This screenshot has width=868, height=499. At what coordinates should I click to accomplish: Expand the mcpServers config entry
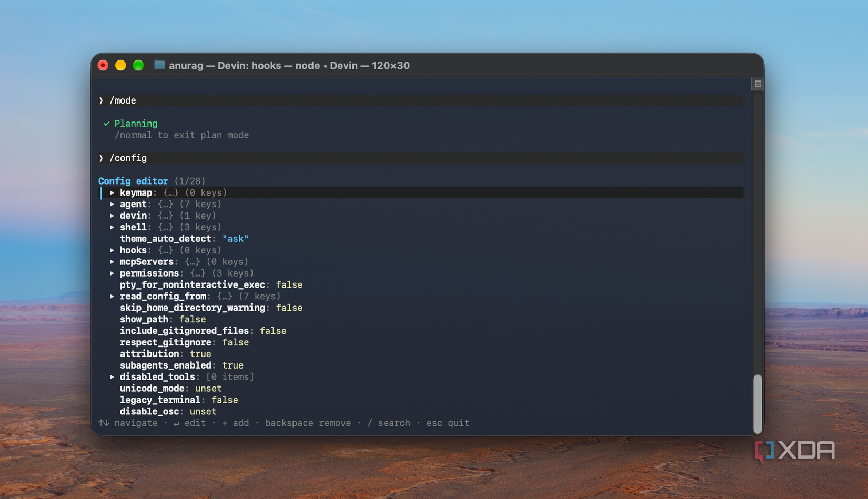[x=112, y=262]
